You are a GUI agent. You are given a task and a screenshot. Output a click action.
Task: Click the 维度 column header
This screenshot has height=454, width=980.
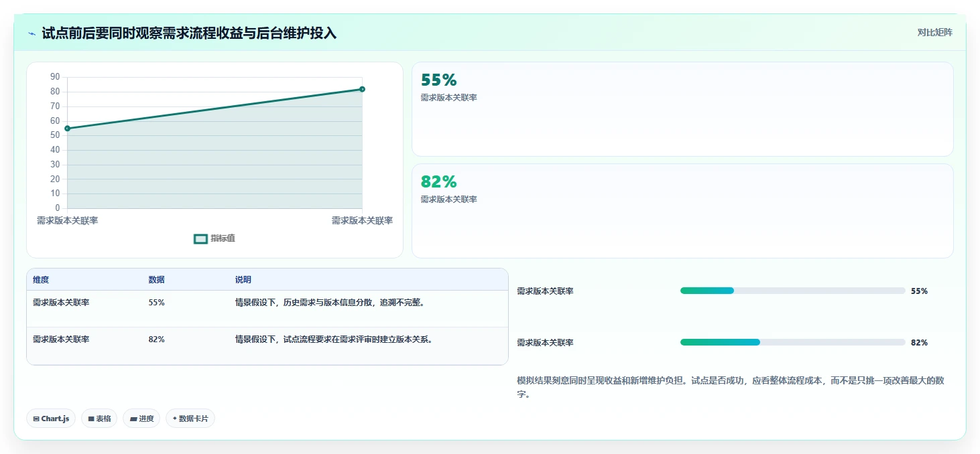pyautogui.click(x=41, y=280)
